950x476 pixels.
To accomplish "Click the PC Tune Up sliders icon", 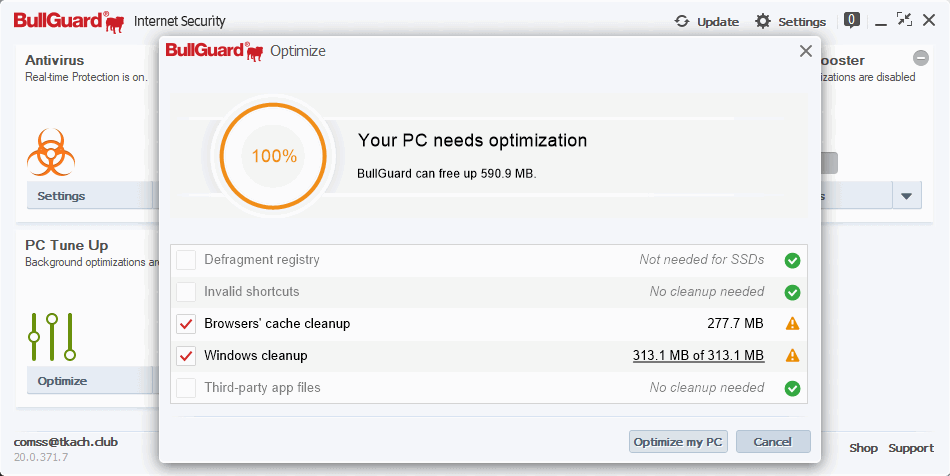I will click(52, 337).
